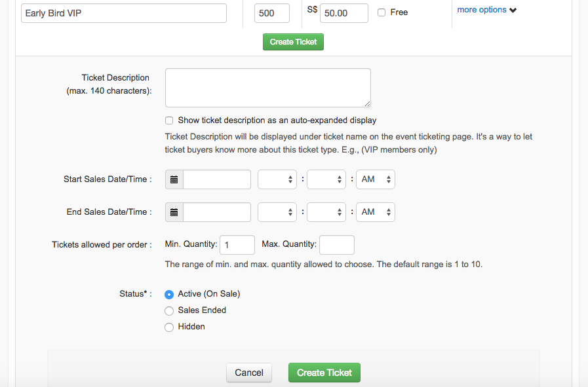Open End Sales minute dropdown
588x387 pixels.
[x=326, y=212]
